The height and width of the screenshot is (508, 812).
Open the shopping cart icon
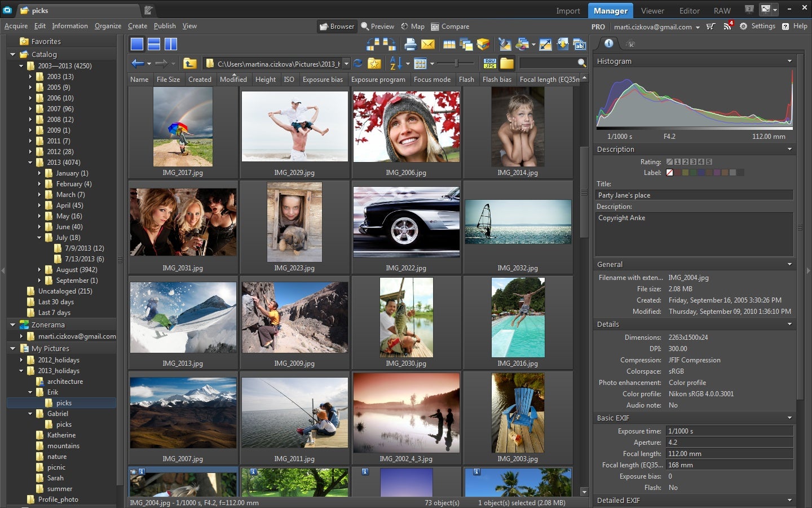pyautogui.click(x=710, y=27)
